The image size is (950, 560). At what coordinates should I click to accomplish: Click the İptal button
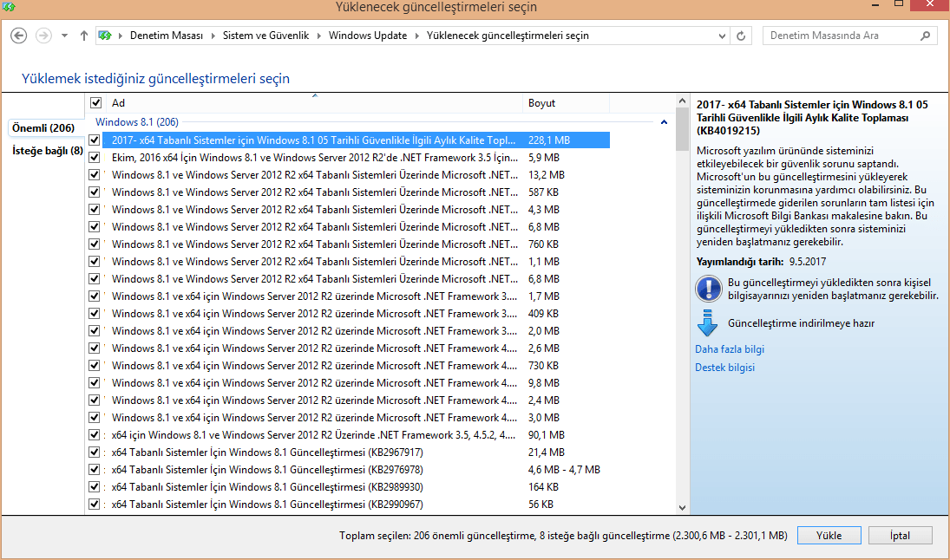point(900,536)
